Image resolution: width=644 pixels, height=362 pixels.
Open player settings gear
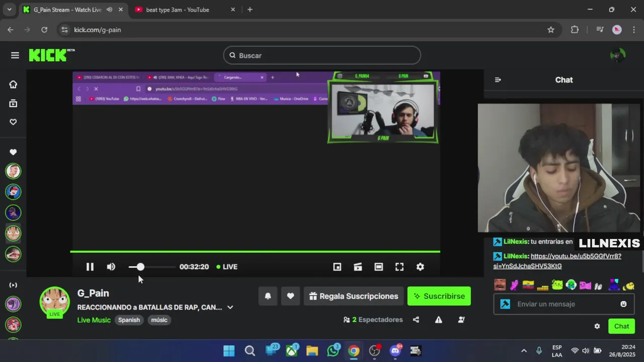pos(420,267)
